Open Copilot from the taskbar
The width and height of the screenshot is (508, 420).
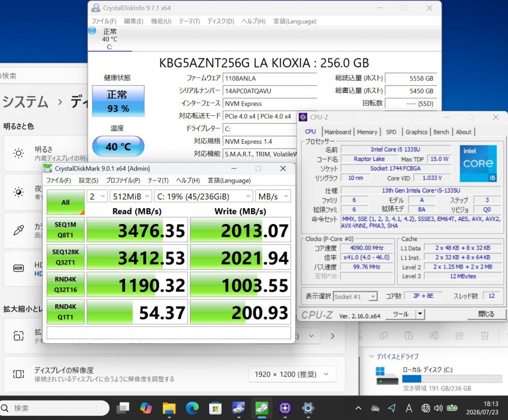click(x=146, y=408)
